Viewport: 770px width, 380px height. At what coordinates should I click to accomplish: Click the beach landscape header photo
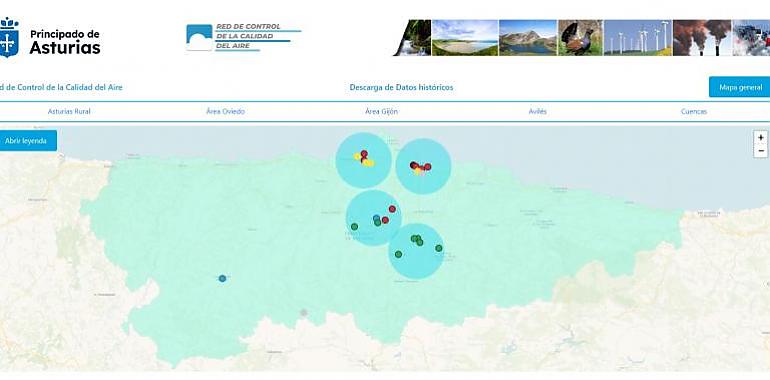(x=465, y=38)
